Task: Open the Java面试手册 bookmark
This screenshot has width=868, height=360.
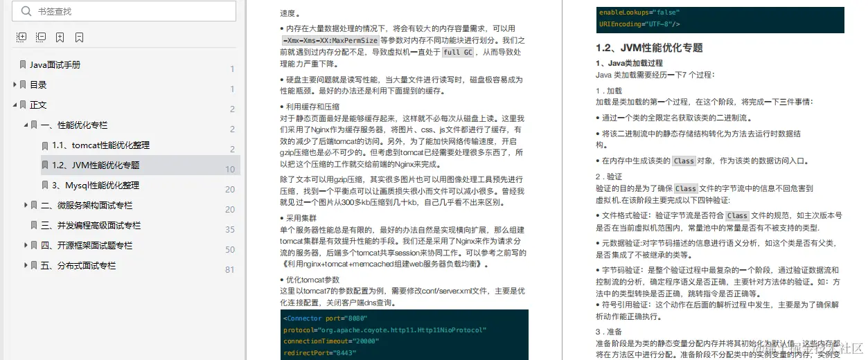Action: click(x=55, y=65)
